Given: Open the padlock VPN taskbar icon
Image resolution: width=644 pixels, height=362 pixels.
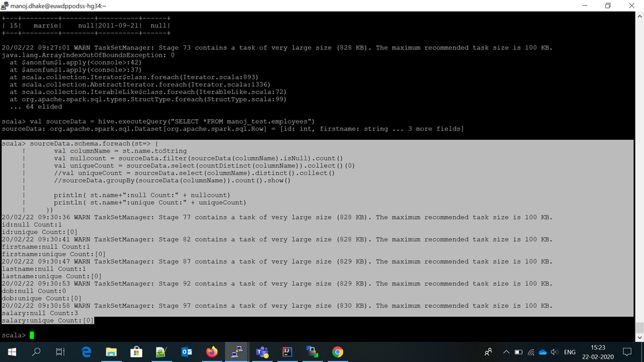Looking at the screenshot, I should 312,352.
